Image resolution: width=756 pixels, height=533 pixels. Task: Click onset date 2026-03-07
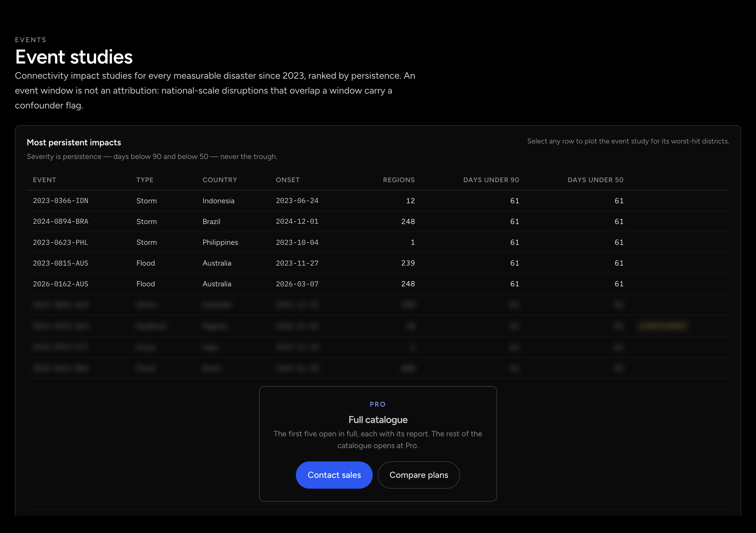tap(297, 284)
